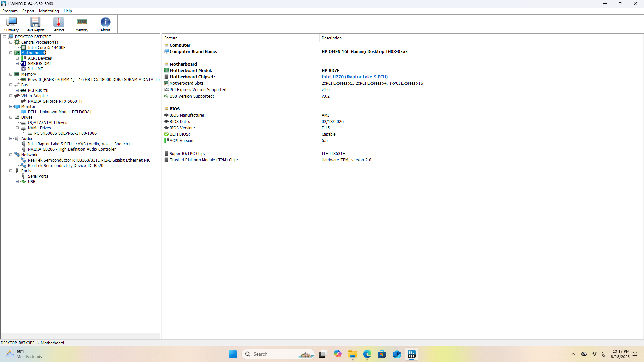Open the Program menu

10,11
